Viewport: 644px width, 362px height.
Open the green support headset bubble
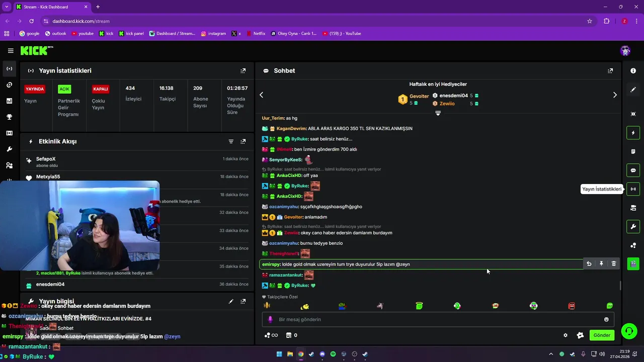pyautogui.click(x=629, y=331)
